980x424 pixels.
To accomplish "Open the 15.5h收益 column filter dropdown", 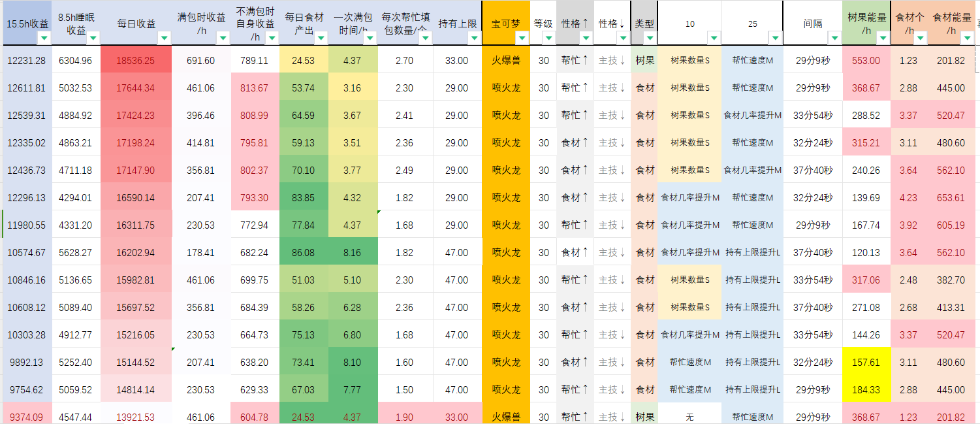I will [44, 39].
